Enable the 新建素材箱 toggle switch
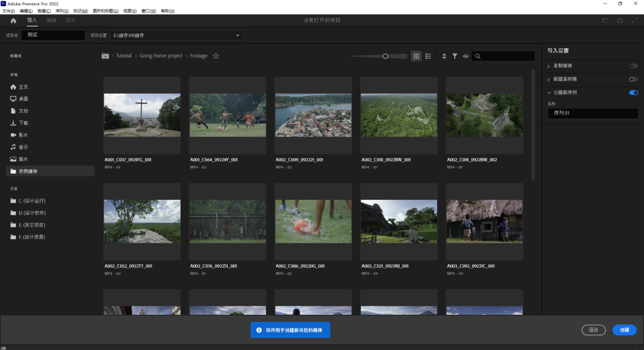This screenshot has width=644, height=350. (633, 79)
